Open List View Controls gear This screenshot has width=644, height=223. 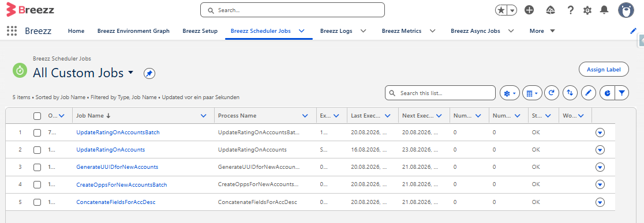(x=510, y=93)
